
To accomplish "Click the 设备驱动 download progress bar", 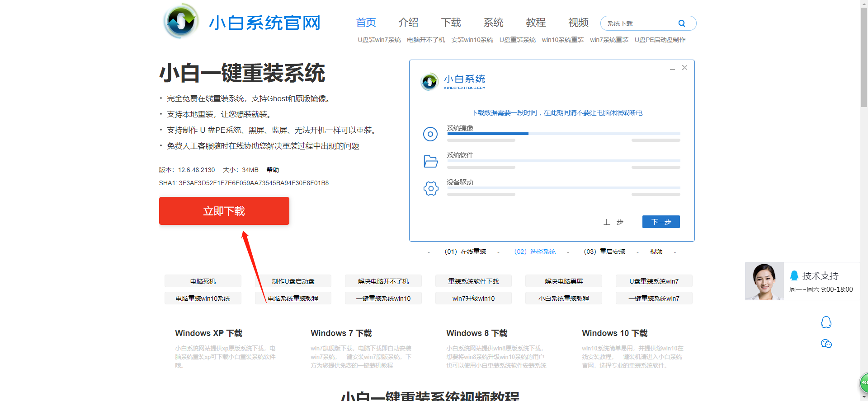I will (x=564, y=188).
